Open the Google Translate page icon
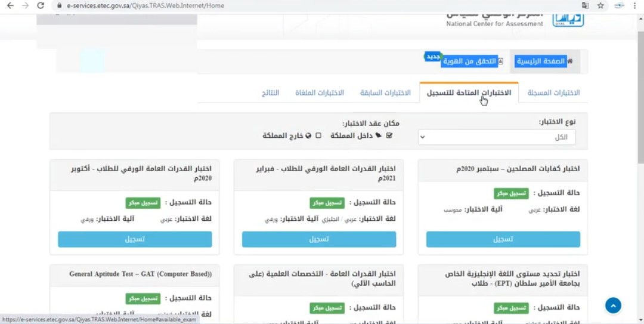This screenshot has height=324, width=644. click(x=585, y=5)
